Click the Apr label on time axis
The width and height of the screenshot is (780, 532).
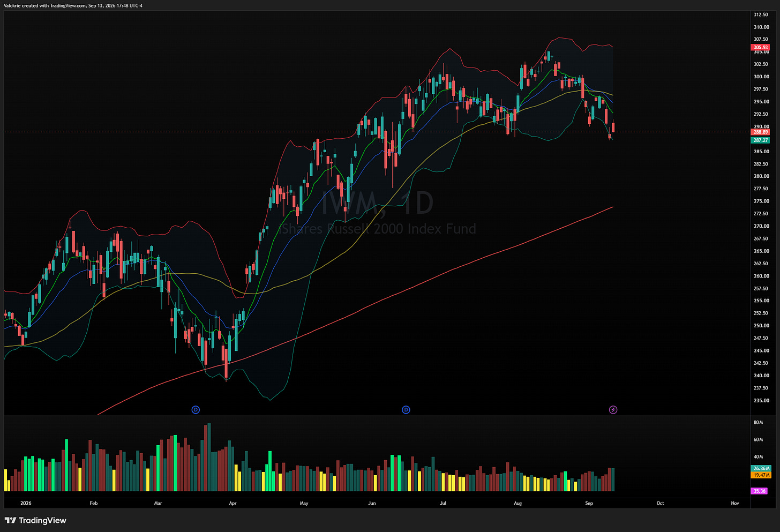tap(232, 503)
